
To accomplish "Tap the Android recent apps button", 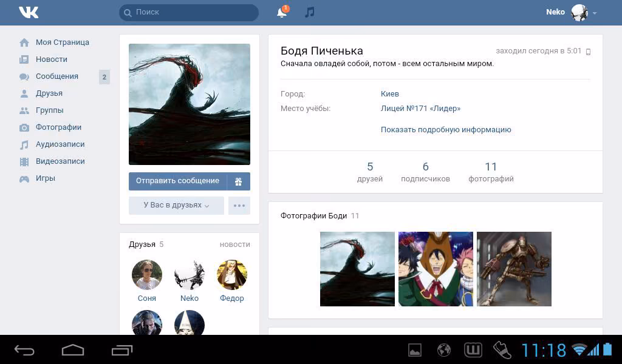I will pyautogui.click(x=121, y=350).
